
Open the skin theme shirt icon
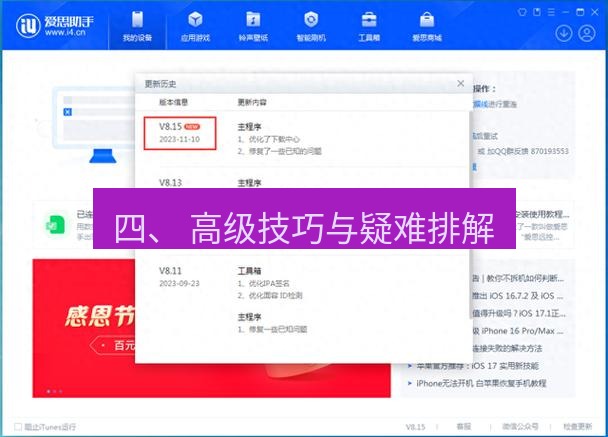(x=522, y=12)
